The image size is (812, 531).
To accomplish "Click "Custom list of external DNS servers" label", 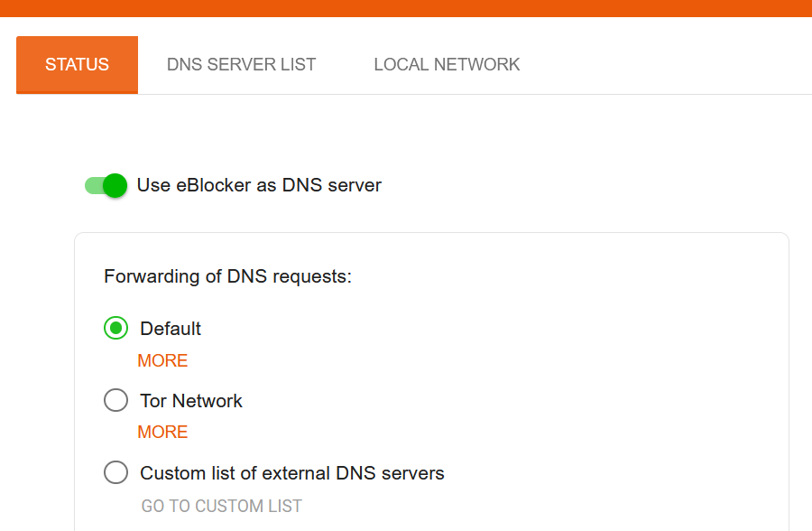I will 292,473.
